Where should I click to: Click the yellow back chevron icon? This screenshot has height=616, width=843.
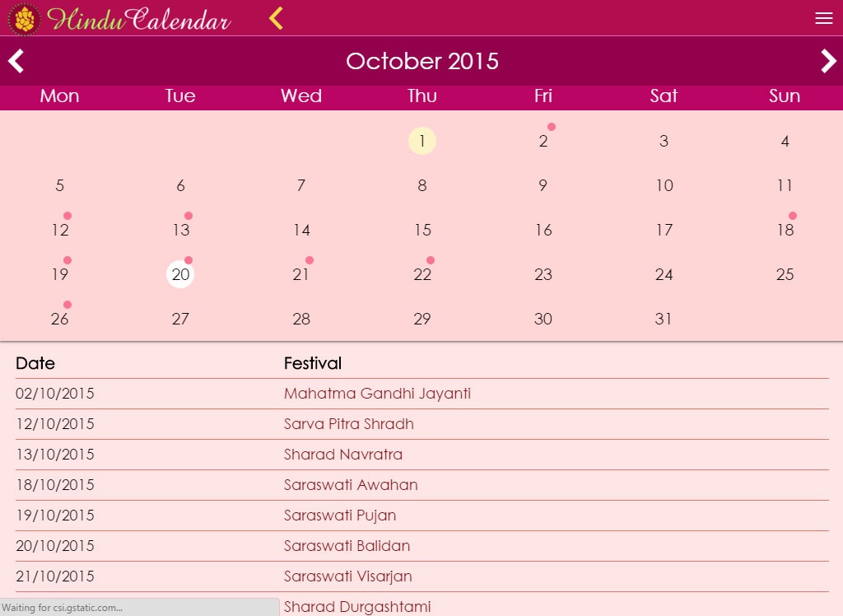[276, 18]
